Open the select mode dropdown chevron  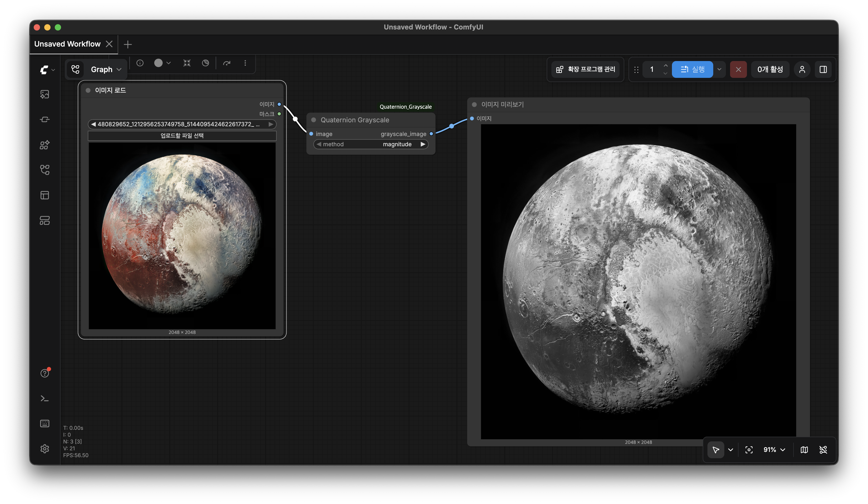click(731, 450)
